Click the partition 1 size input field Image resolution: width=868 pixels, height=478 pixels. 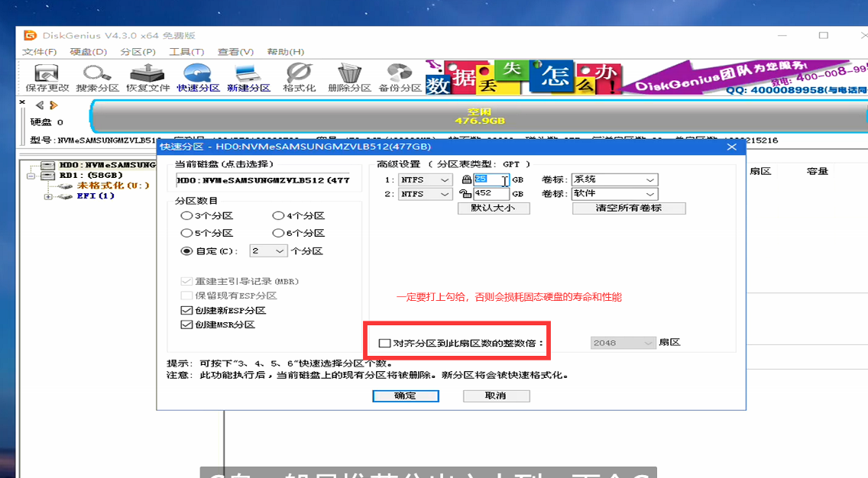491,179
